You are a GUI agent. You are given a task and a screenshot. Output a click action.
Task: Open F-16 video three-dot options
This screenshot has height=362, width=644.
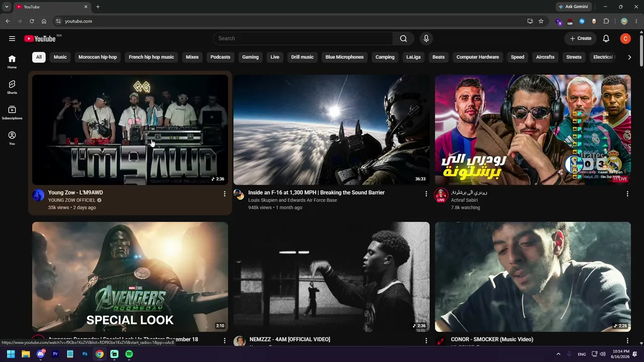coord(426,194)
